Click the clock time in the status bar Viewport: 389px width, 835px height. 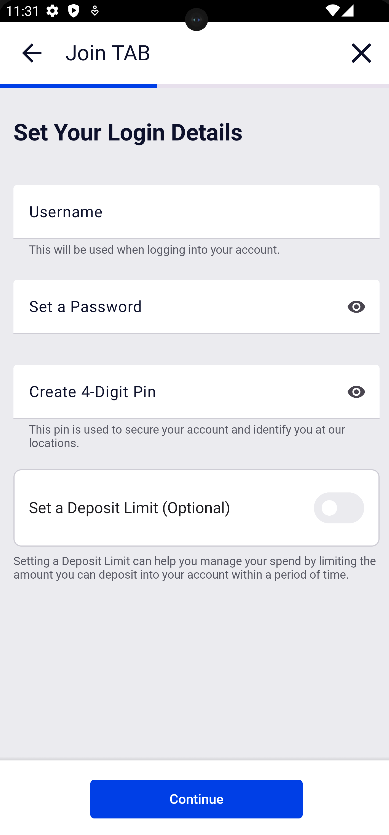[22, 11]
